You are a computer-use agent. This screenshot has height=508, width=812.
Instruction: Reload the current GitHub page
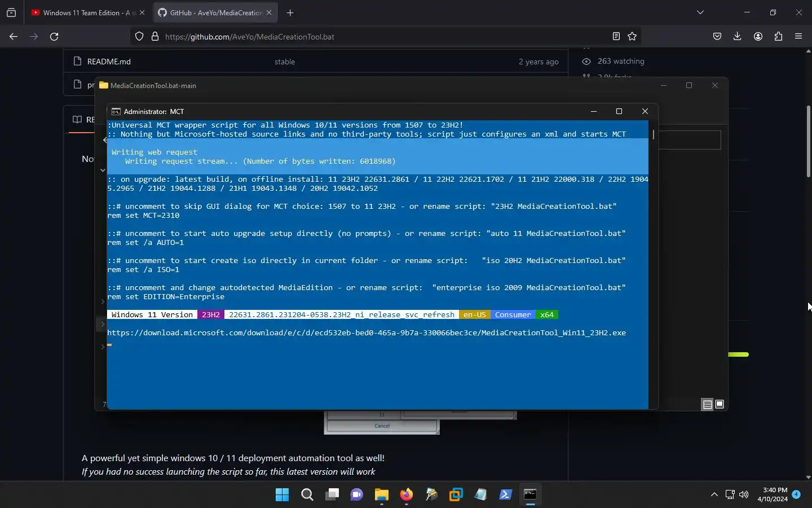point(54,37)
